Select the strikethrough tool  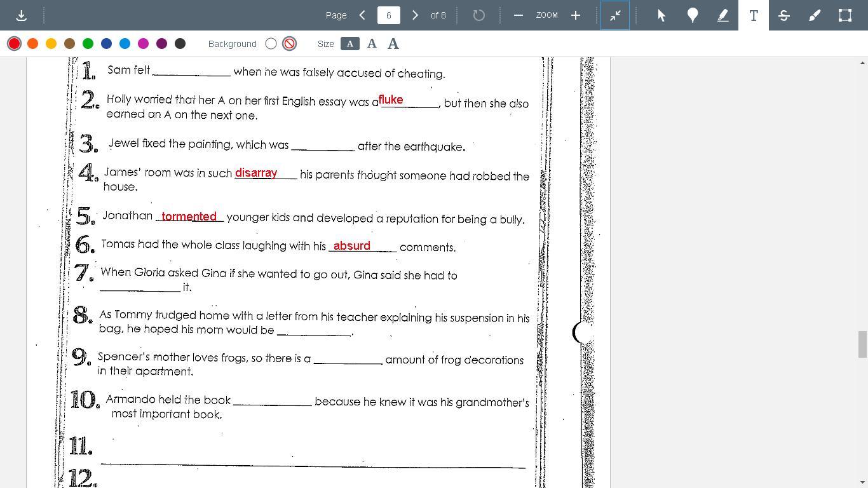(784, 15)
